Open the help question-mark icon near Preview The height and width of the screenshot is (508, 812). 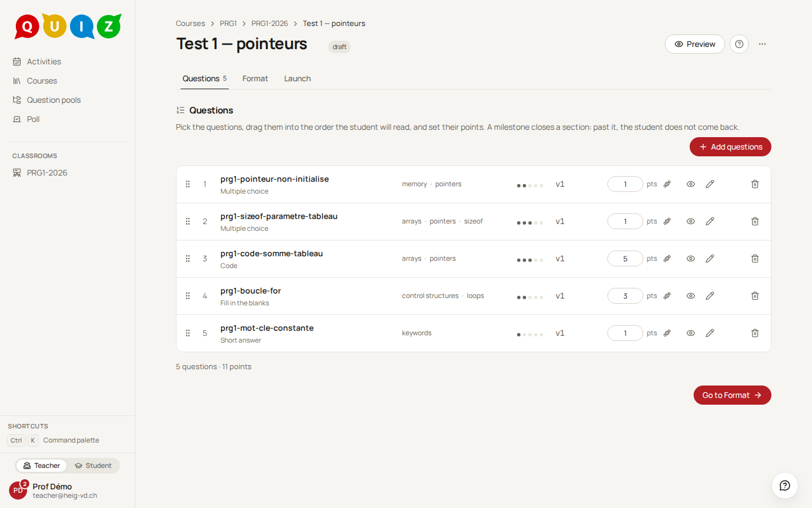(x=739, y=44)
